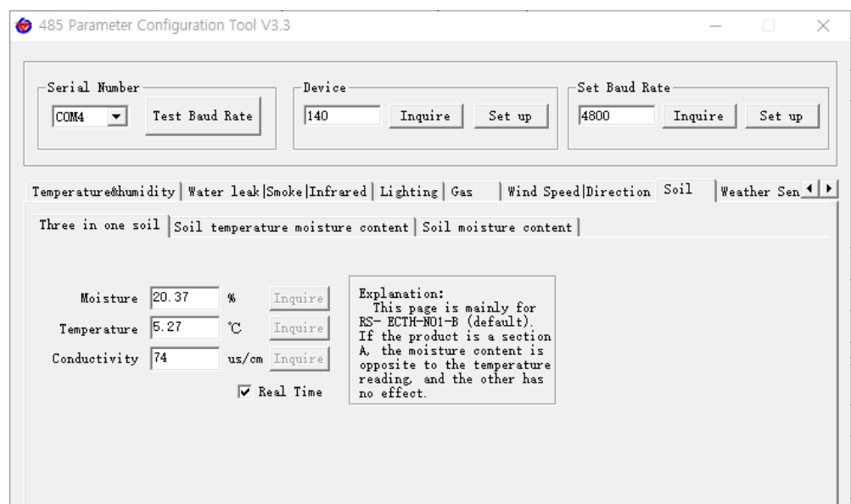Click the Serial Number group label
851x504 pixels.
click(x=93, y=87)
